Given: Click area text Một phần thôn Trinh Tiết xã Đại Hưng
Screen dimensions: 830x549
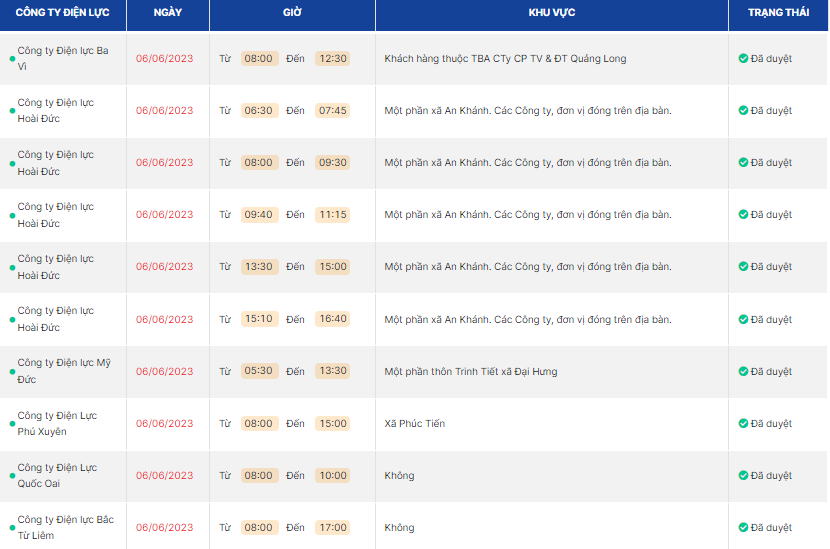Looking at the screenshot, I should coord(471,371).
